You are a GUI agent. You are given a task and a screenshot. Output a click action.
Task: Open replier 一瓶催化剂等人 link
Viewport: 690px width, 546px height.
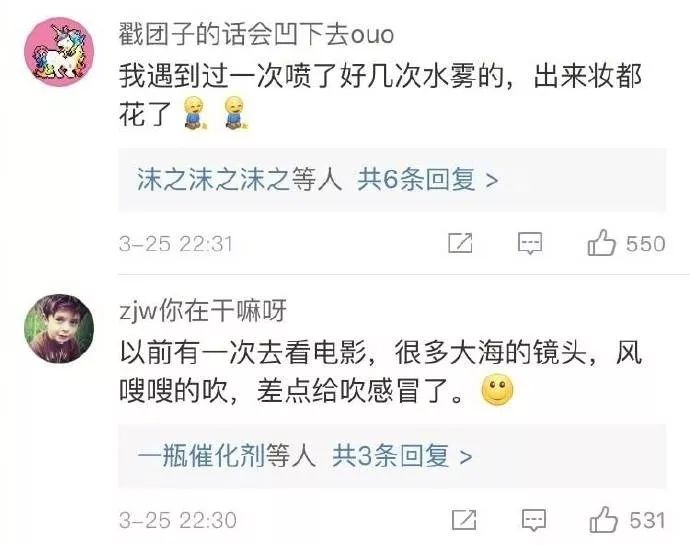[x=227, y=456]
